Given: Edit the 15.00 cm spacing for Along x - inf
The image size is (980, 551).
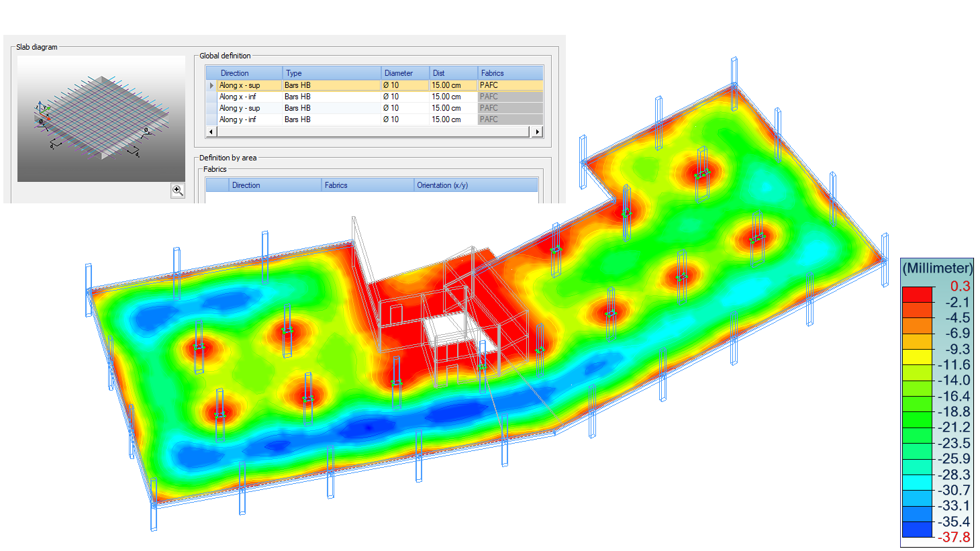Looking at the screenshot, I should click(454, 97).
